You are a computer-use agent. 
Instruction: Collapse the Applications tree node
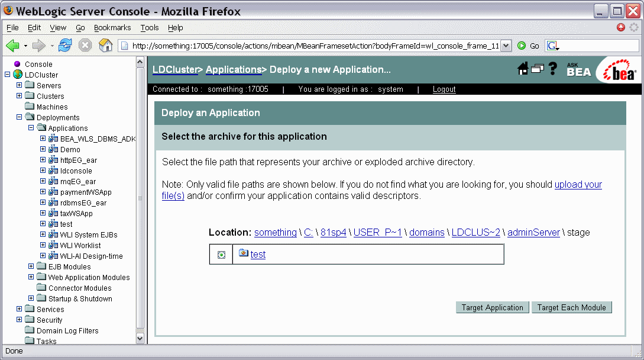(x=31, y=128)
